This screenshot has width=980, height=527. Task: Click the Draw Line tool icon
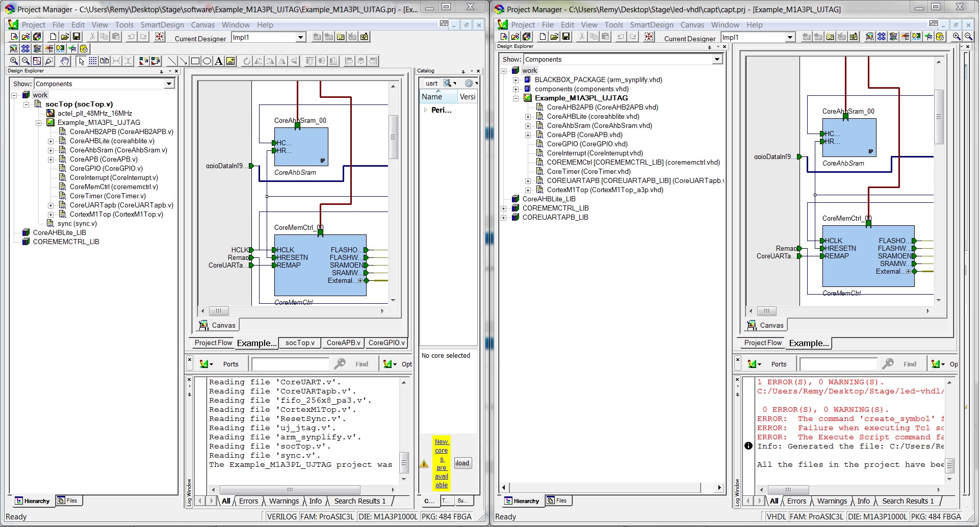tap(172, 61)
